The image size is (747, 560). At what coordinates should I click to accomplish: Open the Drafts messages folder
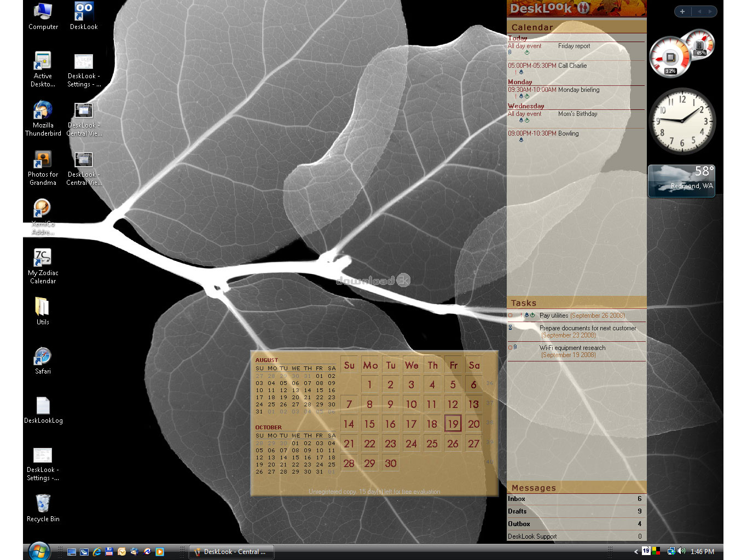(517, 511)
